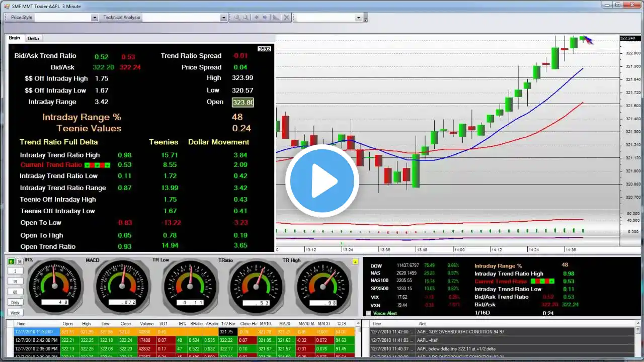This screenshot has height=362, width=644.
Task: Select the 12/7/2010 11:33:00 data row
Action: point(184,332)
